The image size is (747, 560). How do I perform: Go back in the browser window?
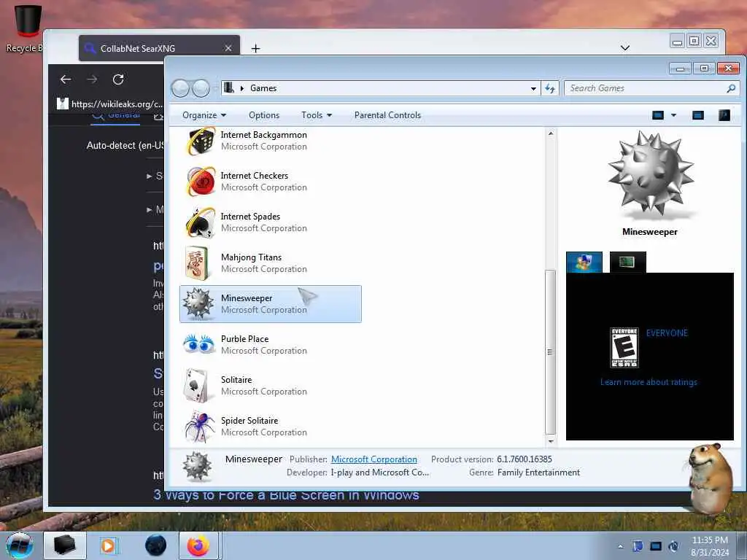click(66, 79)
